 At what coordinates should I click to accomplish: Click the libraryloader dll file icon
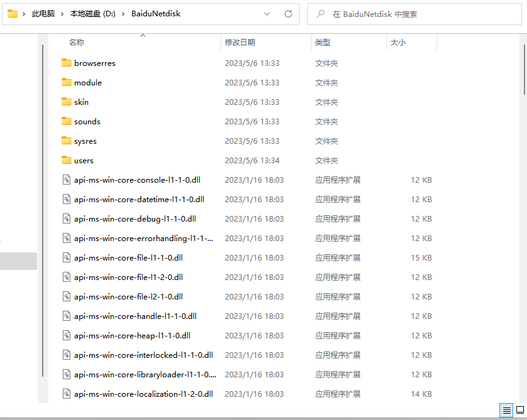click(x=67, y=375)
